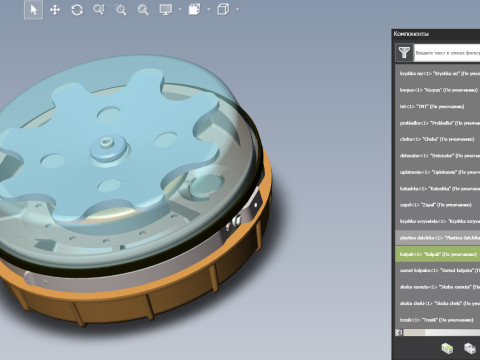Click the monitor display style icon
Screen dimensions: 480x360
pyautogui.click(x=166, y=10)
